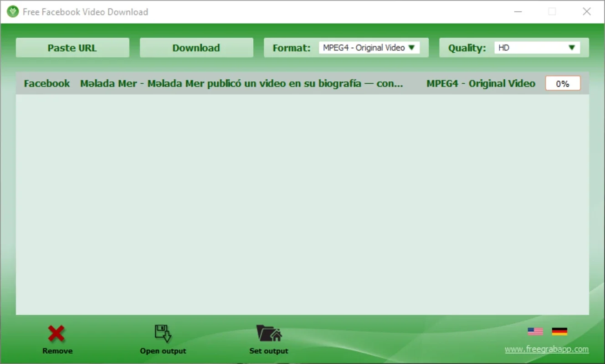Image resolution: width=605 pixels, height=364 pixels.
Task: Click the Set output label
Action: pos(269,351)
